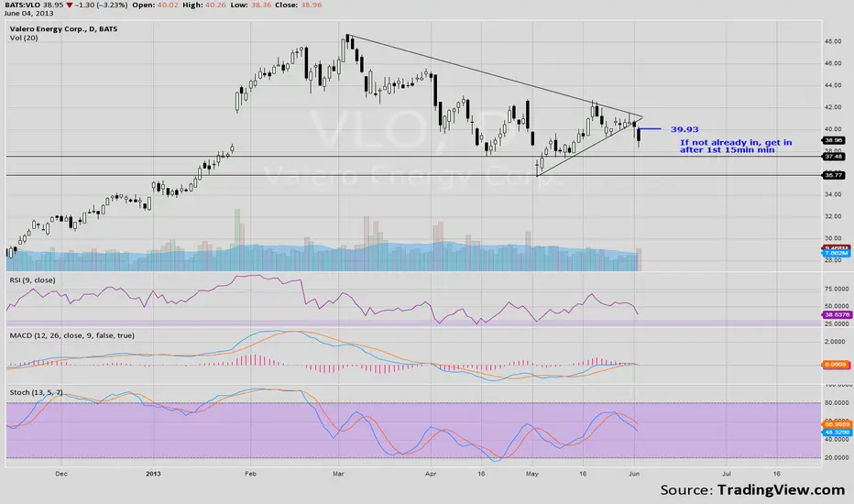Viewport: 854px width, 504px height.
Task: Click the 2013 label on time axis
Action: point(153,474)
